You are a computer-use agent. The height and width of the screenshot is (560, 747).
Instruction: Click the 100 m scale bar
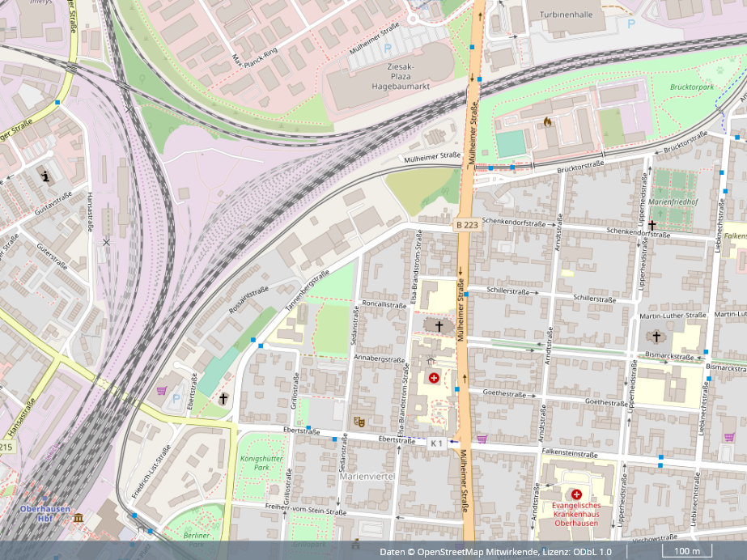682,552
